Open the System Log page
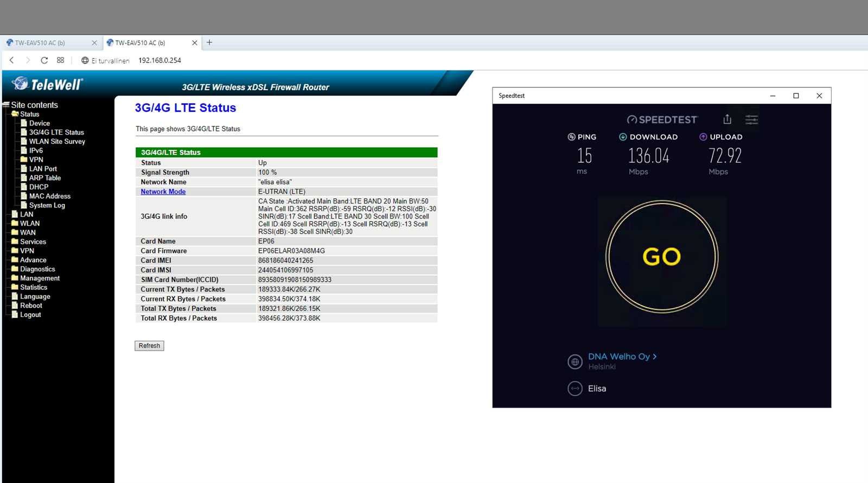Image resolution: width=868 pixels, height=483 pixels. point(47,206)
